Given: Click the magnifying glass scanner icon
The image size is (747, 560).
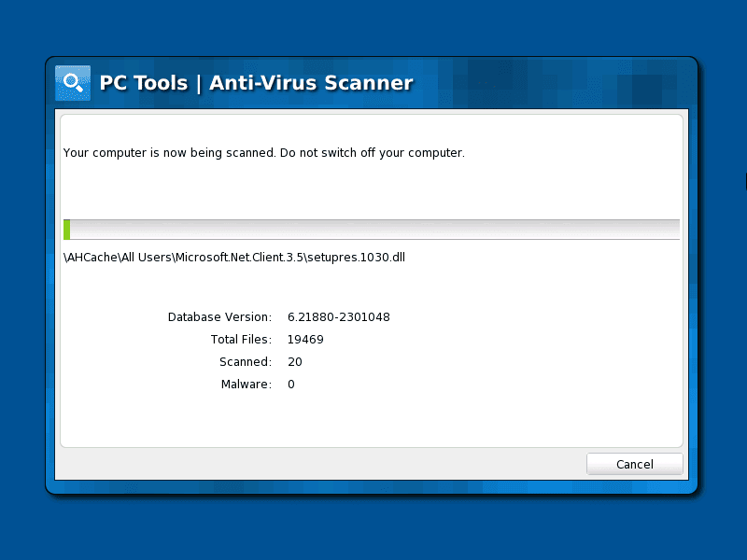Looking at the screenshot, I should coord(73,83).
